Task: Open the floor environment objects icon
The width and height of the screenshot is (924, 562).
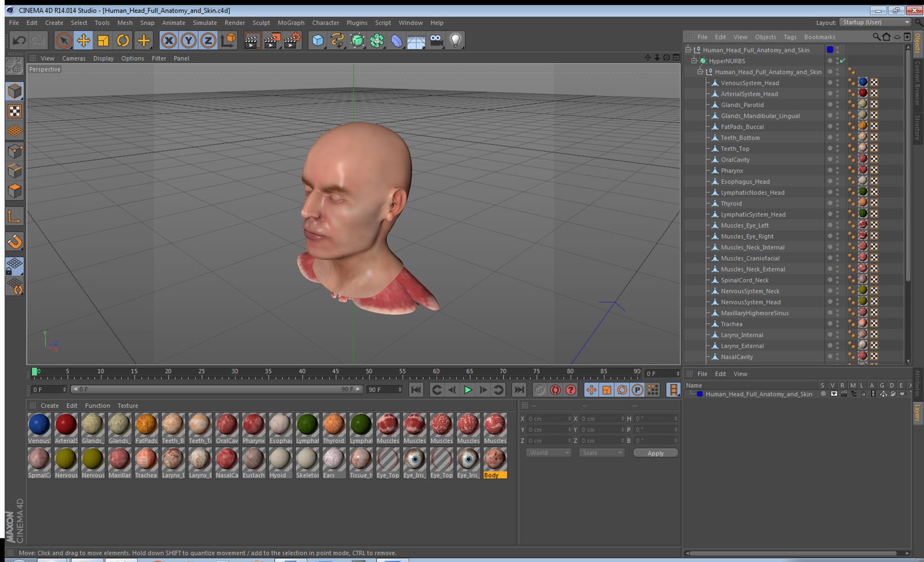Action: pos(416,40)
